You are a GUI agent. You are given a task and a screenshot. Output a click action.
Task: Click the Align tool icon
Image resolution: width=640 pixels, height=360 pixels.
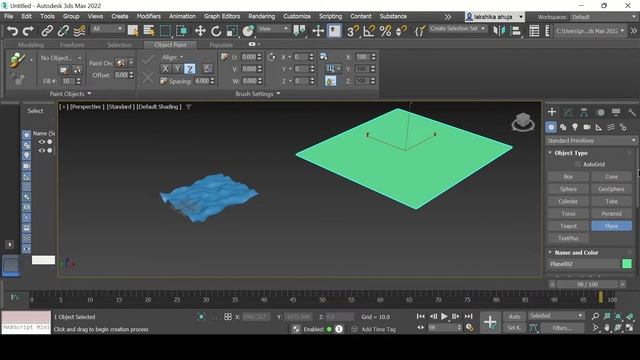pos(516,31)
